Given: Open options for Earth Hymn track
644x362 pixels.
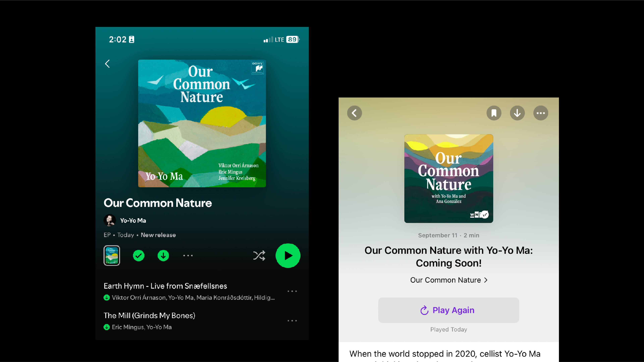Looking at the screenshot, I should click(292, 291).
